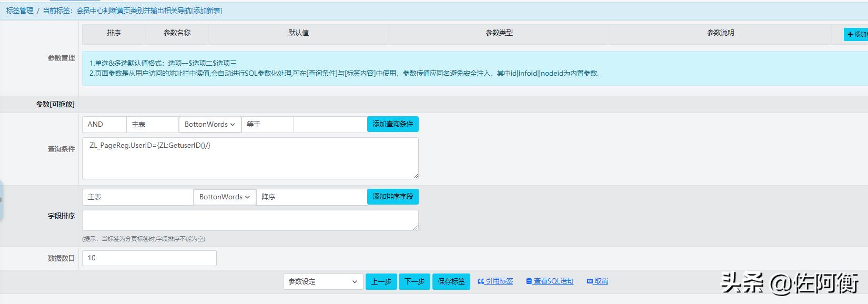This screenshot has width=868, height=304.
Task: Click the empty 字段排序 textarea
Action: [x=250, y=220]
